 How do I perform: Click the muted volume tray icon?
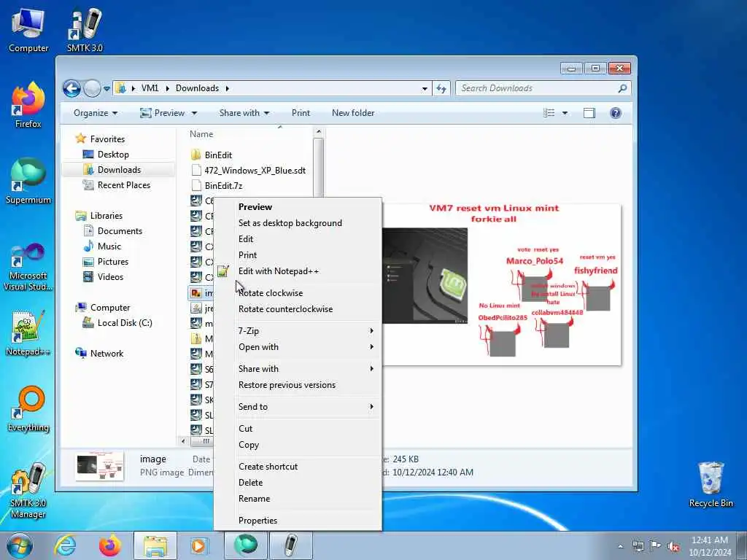click(673, 547)
